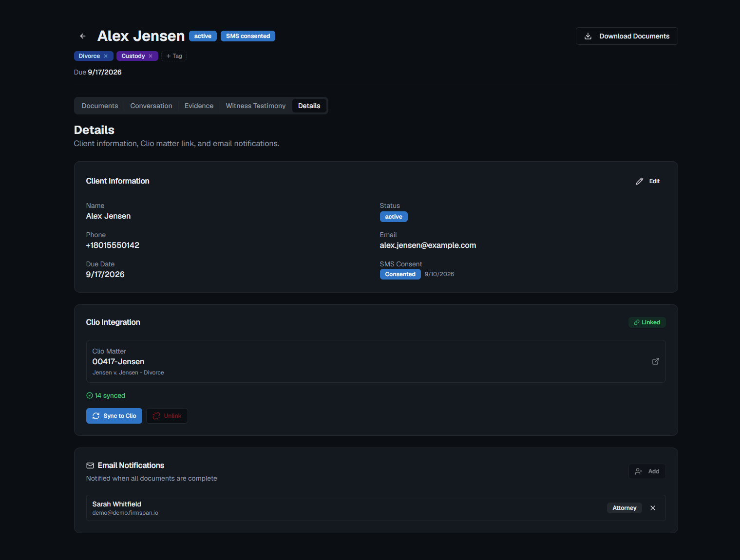
Task: Select the phone number +18015550142
Action: coord(113,245)
